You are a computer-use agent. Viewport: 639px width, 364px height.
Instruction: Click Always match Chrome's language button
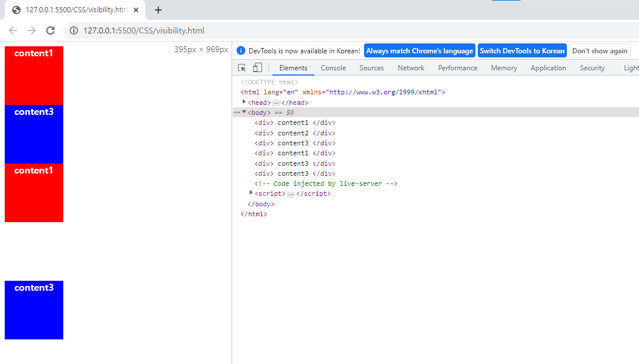420,51
